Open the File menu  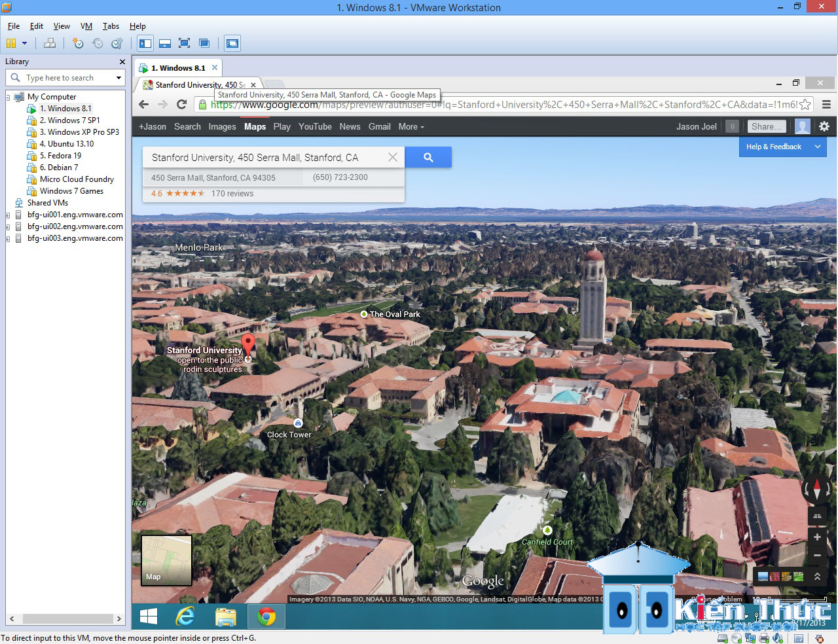pyautogui.click(x=14, y=26)
